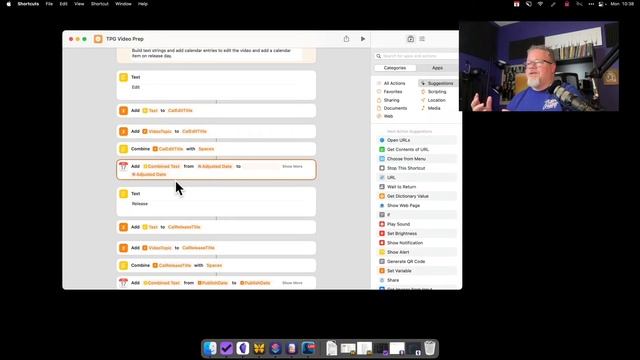Click the Show Web Page action
Screen dimensions: 640x360
point(417,206)
